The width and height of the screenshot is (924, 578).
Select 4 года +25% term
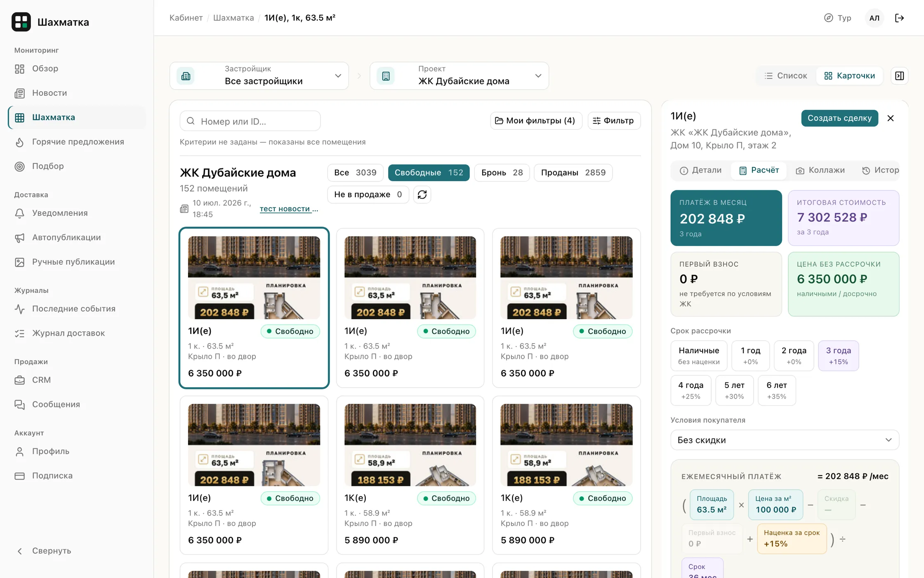click(691, 390)
